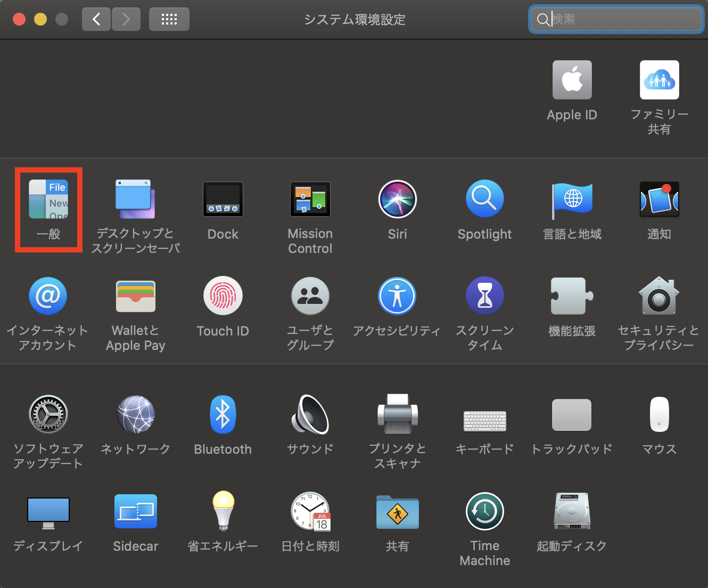Click the forward navigation arrow

126,19
